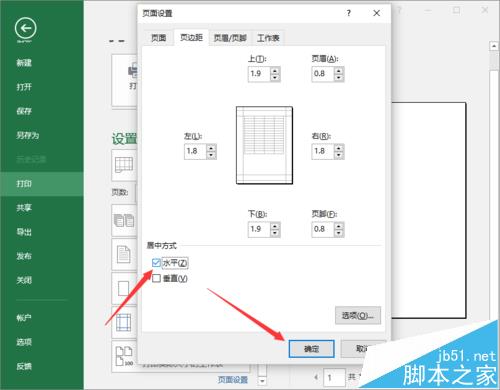Select 另存为 in the green sidebar

click(28, 135)
